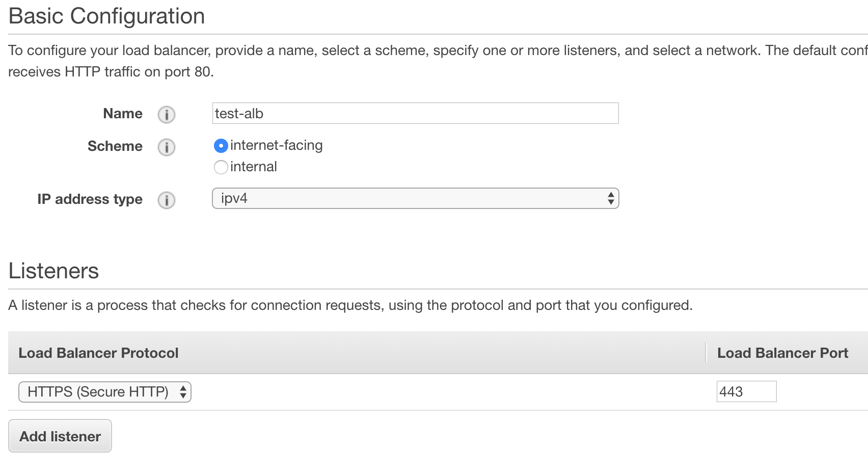This screenshot has height=473, width=868.
Task: Open the IP address type dropdown
Action: pyautogui.click(x=415, y=198)
